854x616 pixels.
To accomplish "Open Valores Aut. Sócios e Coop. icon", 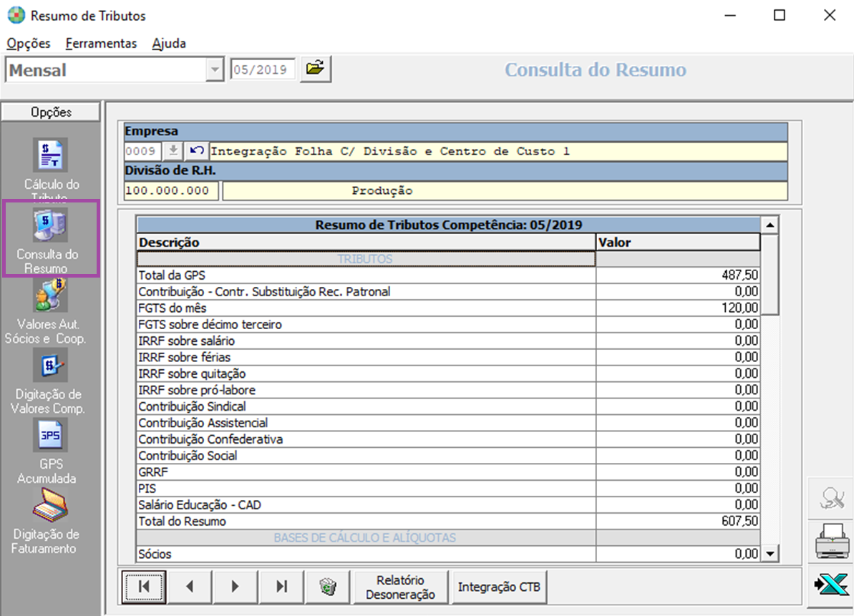I will pyautogui.click(x=51, y=295).
